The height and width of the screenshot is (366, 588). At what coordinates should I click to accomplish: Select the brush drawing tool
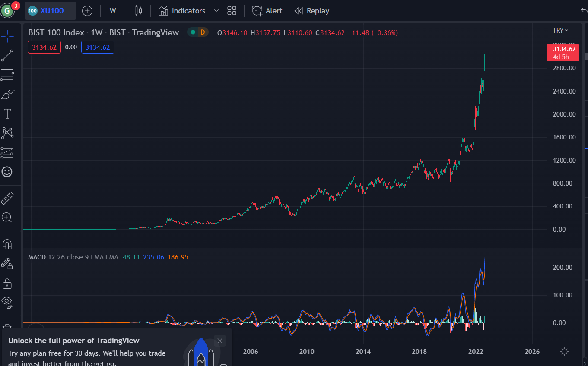7,95
